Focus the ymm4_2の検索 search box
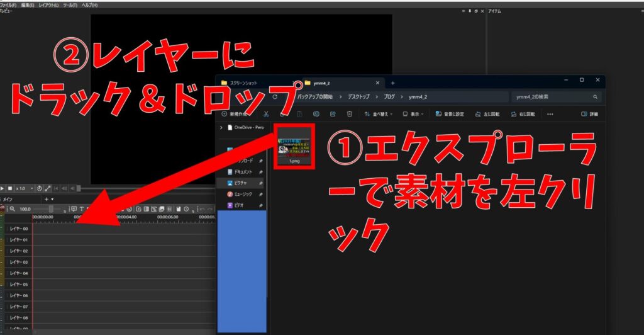The width and height of the screenshot is (644, 335). point(557,97)
